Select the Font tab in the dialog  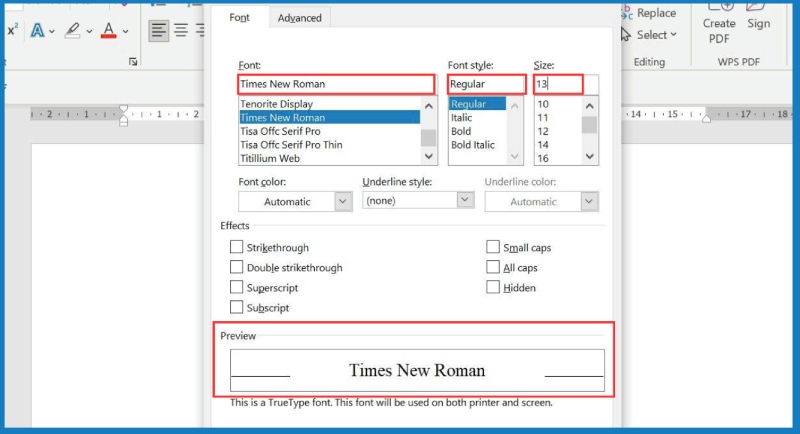click(x=240, y=18)
